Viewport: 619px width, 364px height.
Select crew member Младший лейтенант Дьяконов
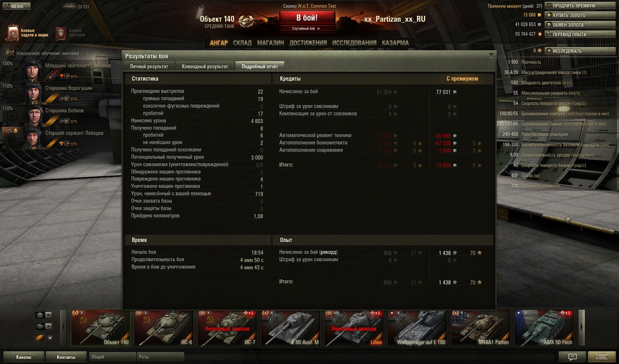62,70
